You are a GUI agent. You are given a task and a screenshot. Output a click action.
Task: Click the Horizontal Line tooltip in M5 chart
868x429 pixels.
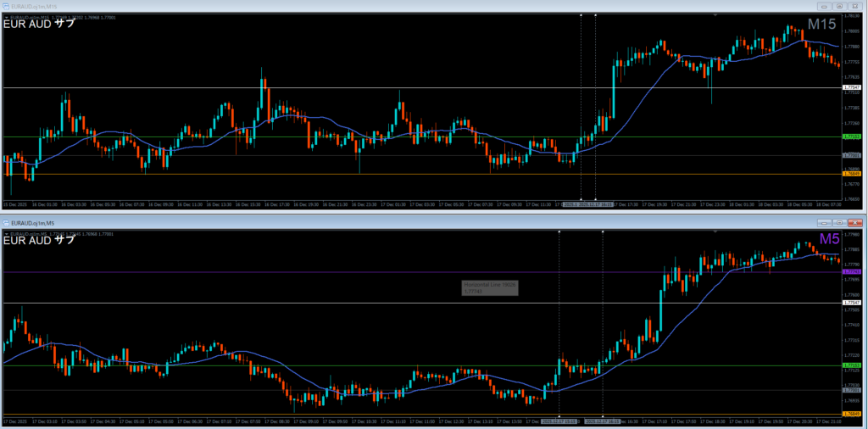click(x=490, y=287)
